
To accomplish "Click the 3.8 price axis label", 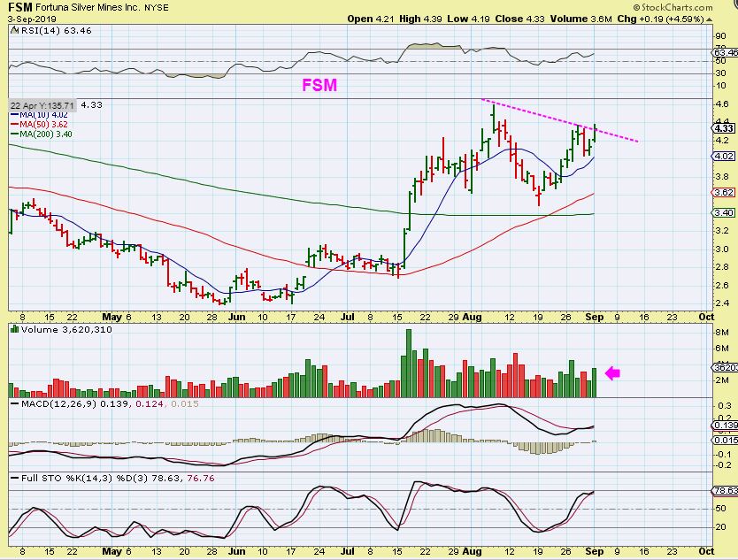I will tap(722, 176).
